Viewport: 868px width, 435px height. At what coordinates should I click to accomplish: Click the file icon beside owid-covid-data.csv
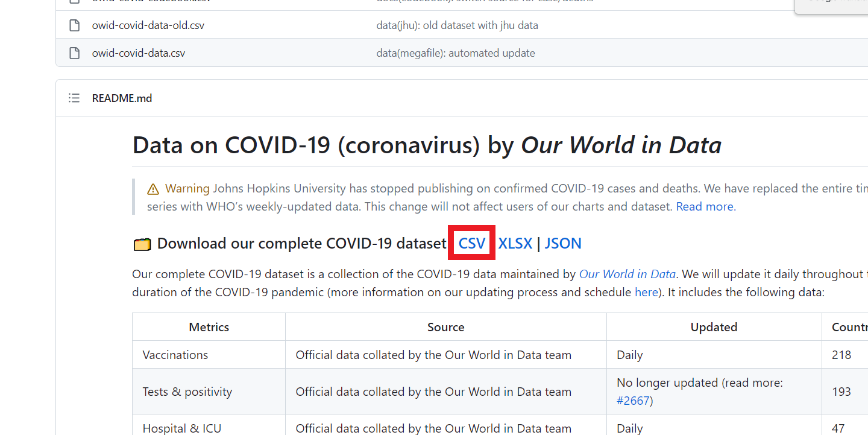point(74,53)
